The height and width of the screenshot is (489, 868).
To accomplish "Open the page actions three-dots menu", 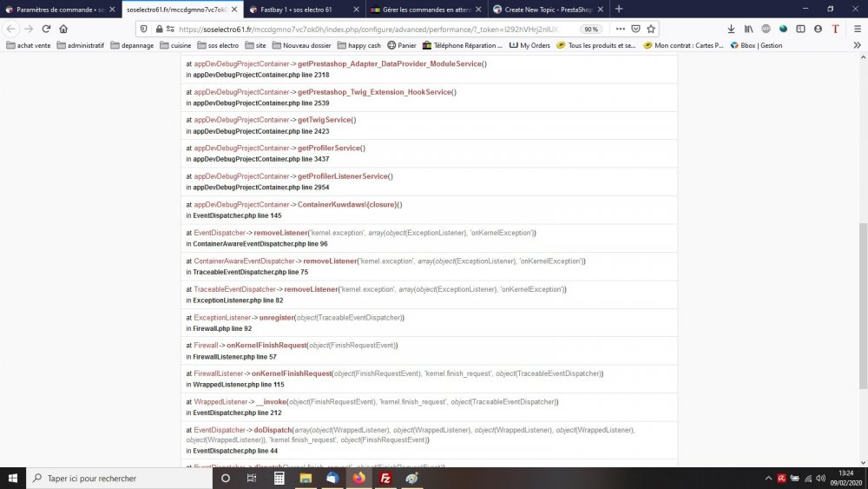I will point(621,29).
